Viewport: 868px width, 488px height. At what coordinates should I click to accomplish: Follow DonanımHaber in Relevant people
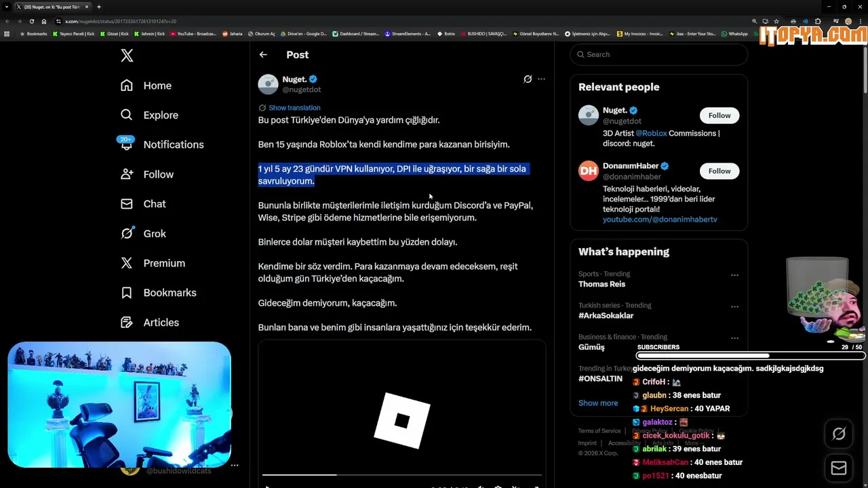click(719, 171)
